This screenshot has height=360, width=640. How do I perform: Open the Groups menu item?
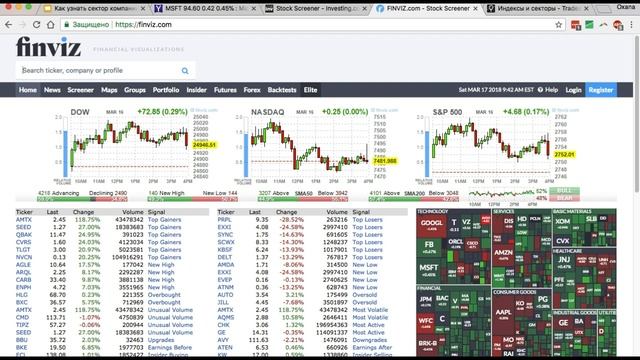[135, 90]
